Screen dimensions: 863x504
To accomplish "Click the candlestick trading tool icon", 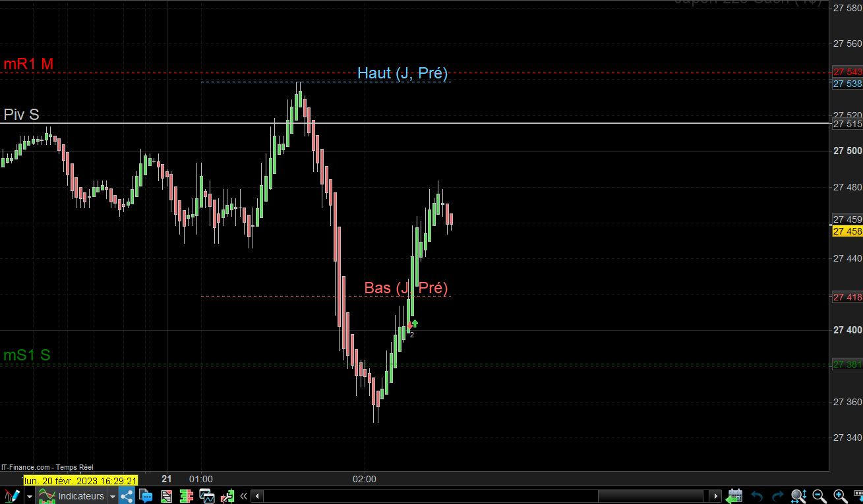I will click(227, 495).
